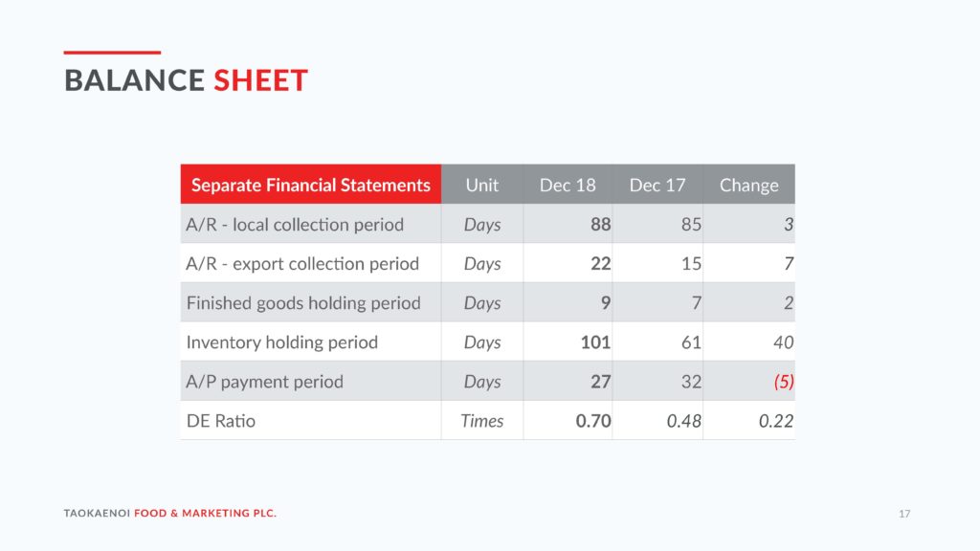Click the Times unit cell
Screen dimensions: 980x551
coord(482,421)
